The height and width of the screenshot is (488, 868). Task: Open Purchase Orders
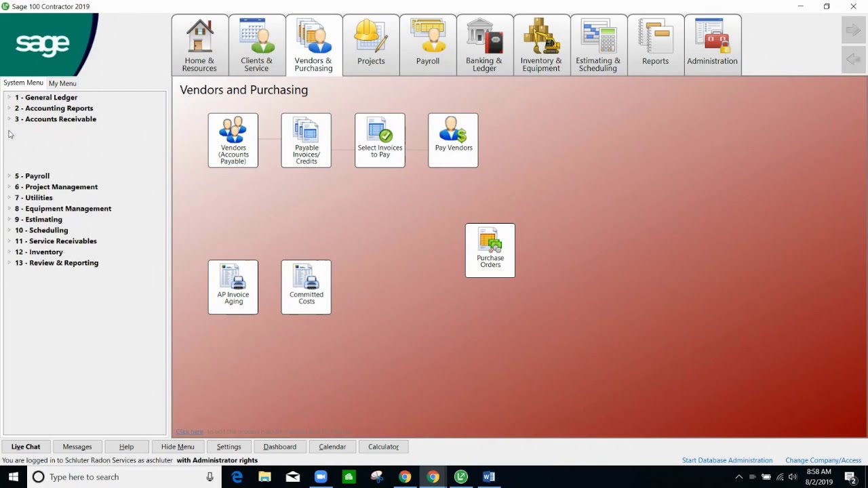490,250
